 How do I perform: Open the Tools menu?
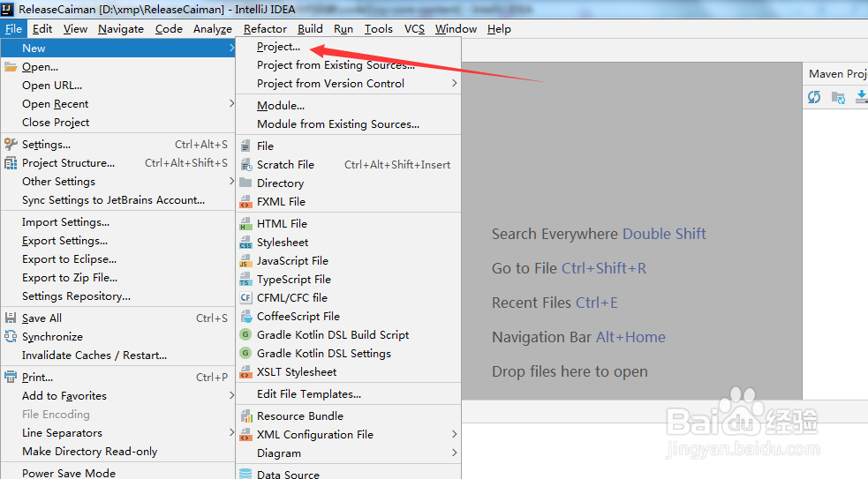[379, 29]
